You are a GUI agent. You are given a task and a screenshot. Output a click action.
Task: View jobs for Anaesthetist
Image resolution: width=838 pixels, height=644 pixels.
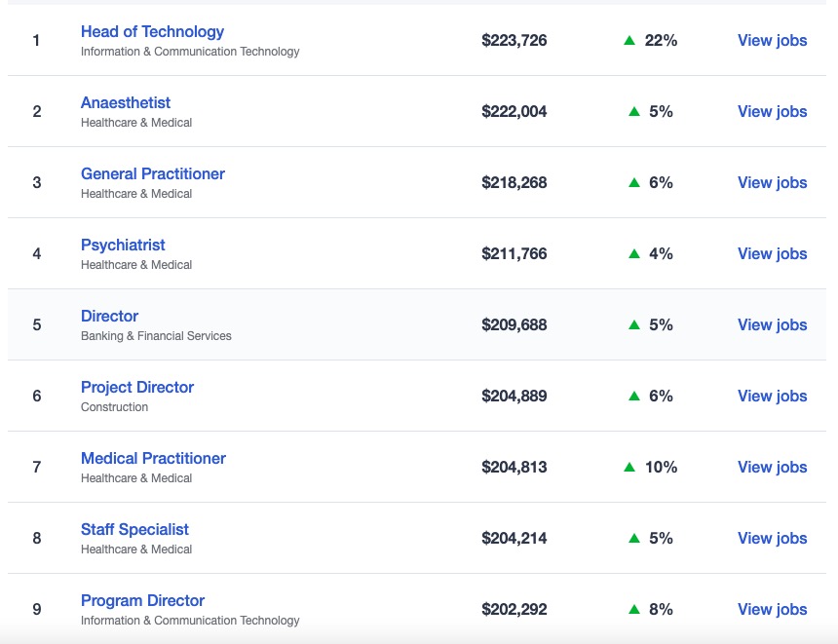(x=773, y=111)
